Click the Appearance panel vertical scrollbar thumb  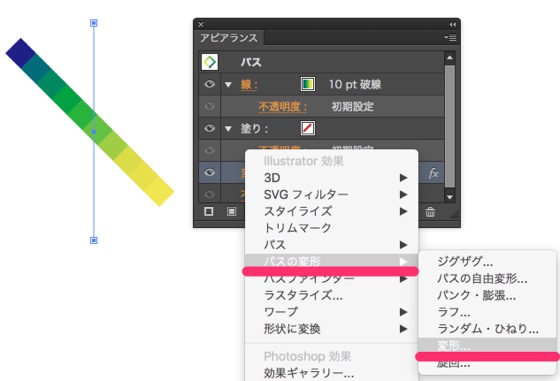[450, 126]
